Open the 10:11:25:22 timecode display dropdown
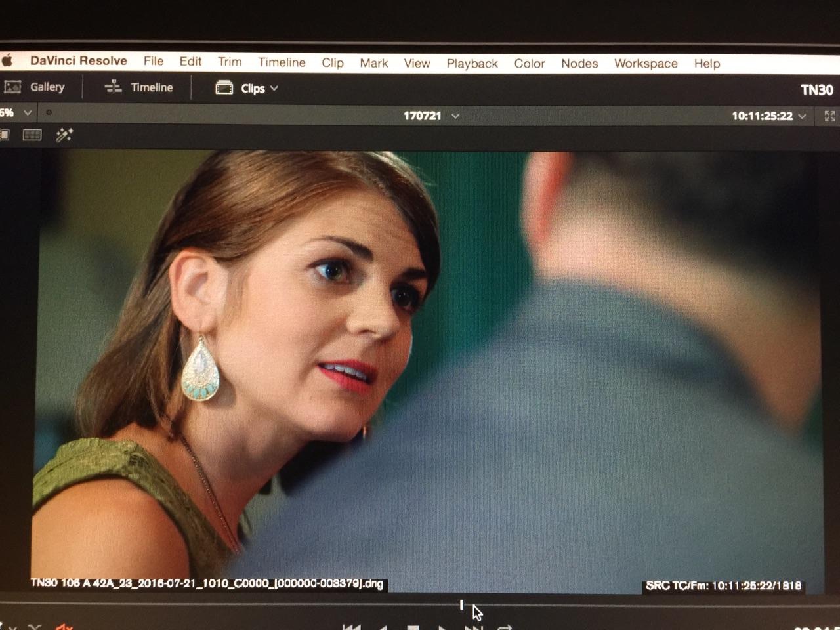 tap(768, 116)
